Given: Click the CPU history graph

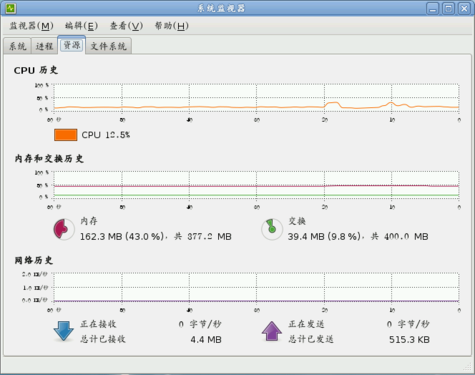Looking at the screenshot, I should click(256, 98).
